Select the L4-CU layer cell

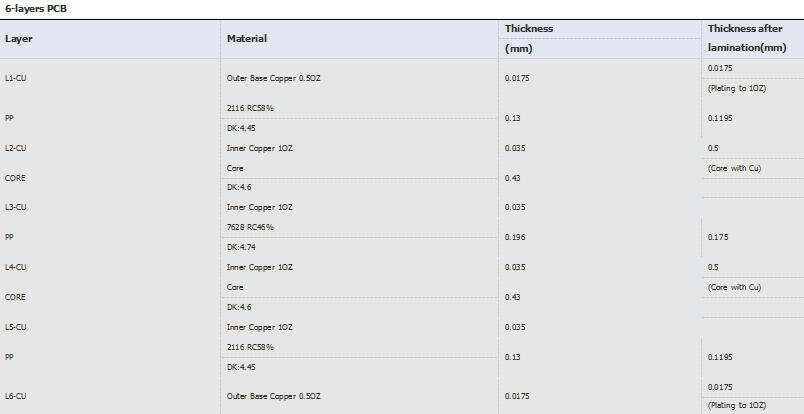pyautogui.click(x=15, y=267)
